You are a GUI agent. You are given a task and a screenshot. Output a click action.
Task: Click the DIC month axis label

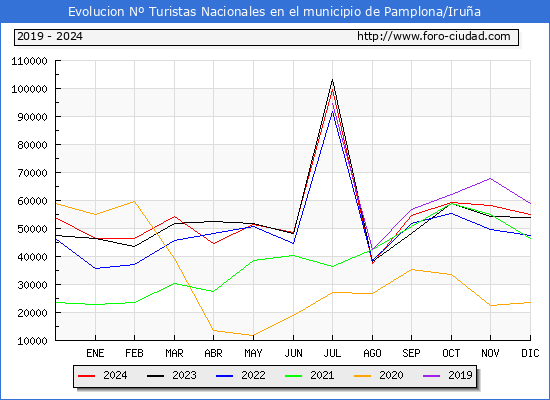pos(530,353)
